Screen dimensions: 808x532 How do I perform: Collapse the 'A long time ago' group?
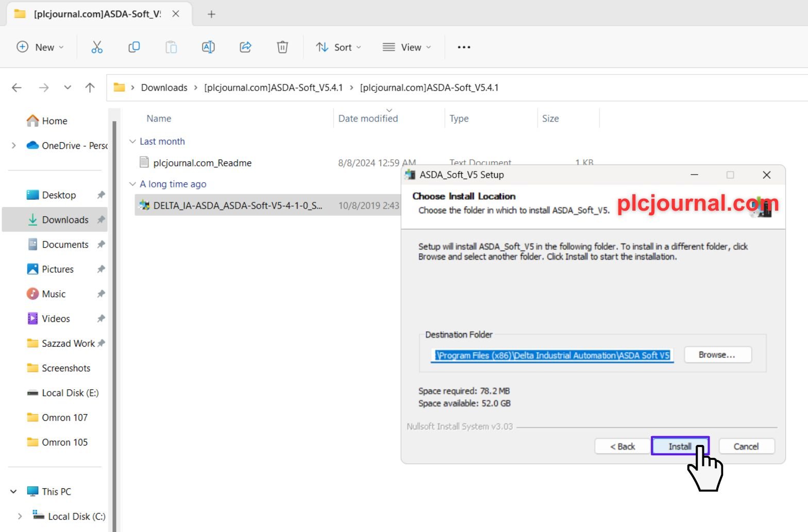click(x=132, y=184)
